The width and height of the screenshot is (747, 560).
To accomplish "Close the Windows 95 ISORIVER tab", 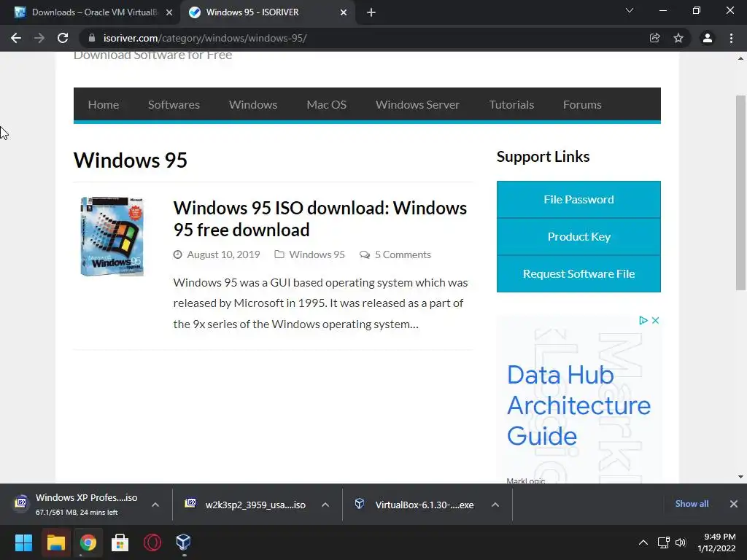I will coord(344,12).
